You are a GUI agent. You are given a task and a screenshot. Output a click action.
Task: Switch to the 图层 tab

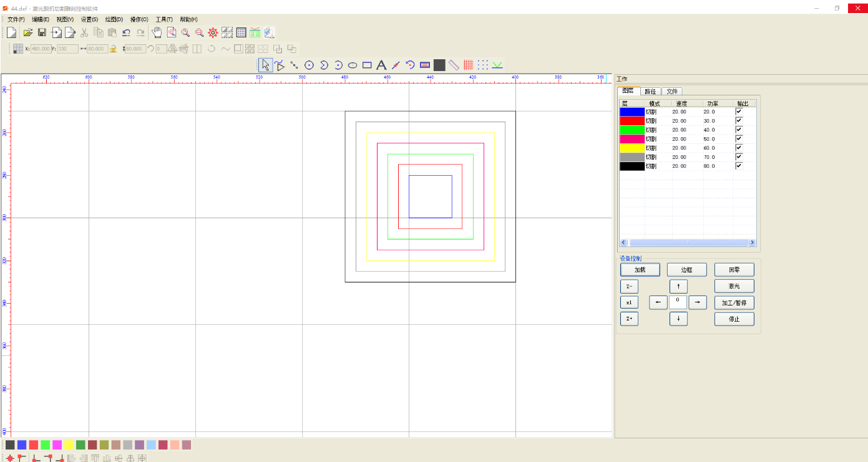628,91
